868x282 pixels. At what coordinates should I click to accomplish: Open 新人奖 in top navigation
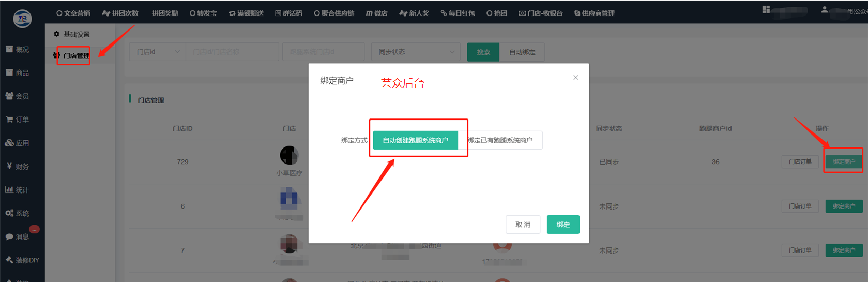pos(415,13)
